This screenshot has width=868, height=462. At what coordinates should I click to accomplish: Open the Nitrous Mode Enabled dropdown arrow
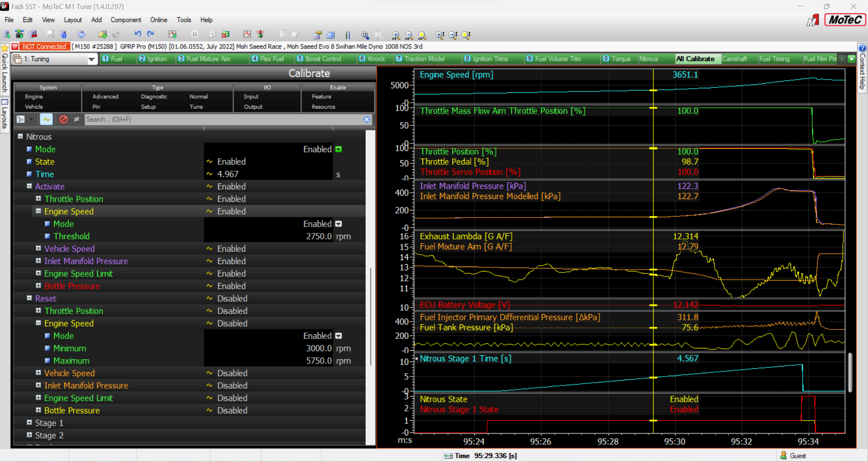pos(339,149)
